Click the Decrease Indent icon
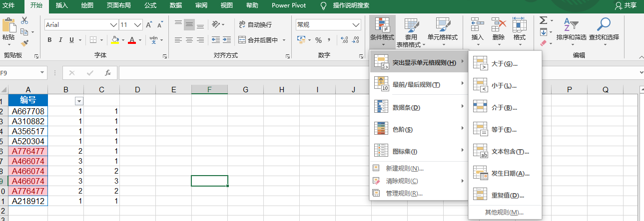This screenshot has width=644, height=221. point(215,40)
